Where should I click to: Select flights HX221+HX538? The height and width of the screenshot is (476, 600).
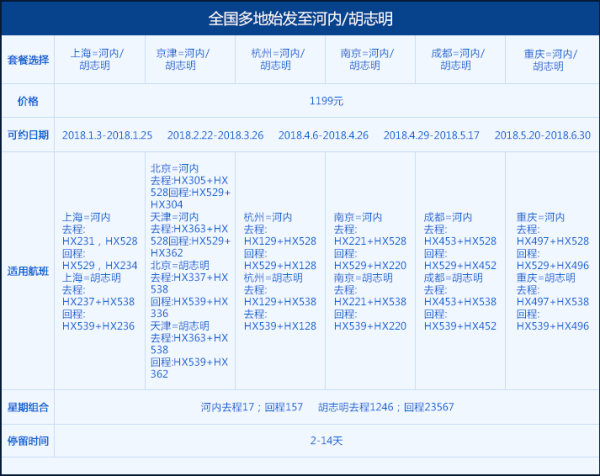tap(370, 302)
